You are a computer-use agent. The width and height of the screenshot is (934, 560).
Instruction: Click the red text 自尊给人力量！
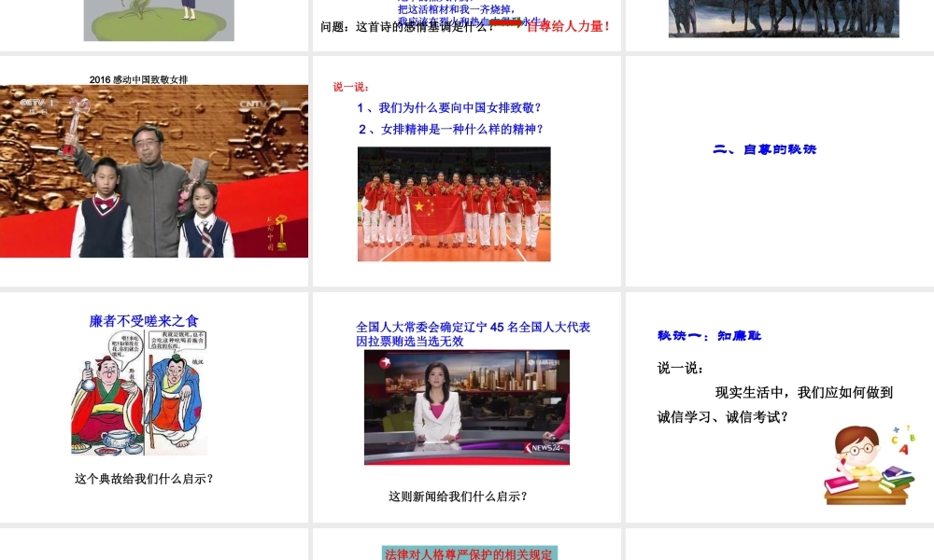click(x=568, y=26)
